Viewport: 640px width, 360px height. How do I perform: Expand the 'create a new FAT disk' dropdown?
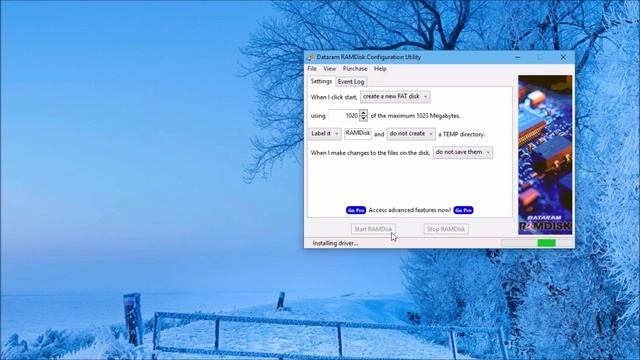click(395, 97)
